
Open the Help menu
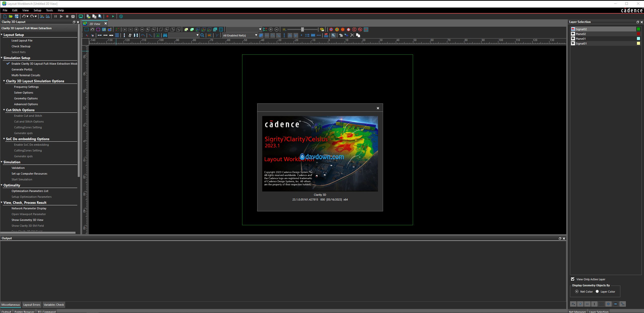coord(61,10)
